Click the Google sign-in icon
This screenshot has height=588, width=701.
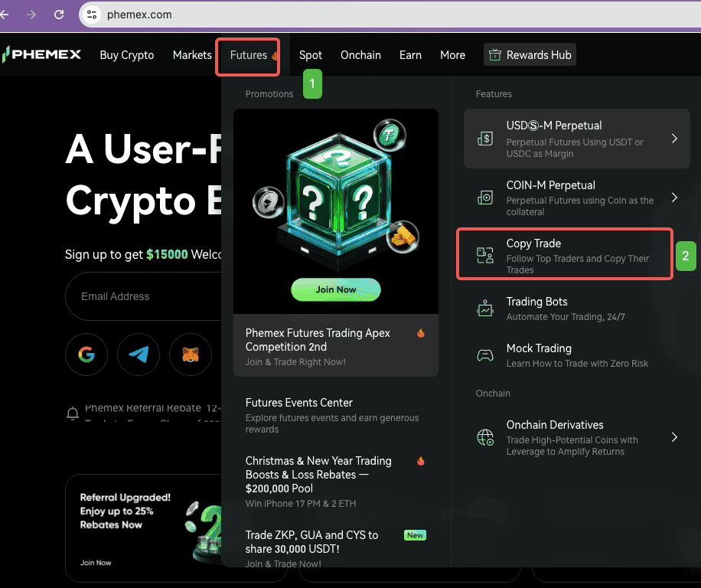pos(86,354)
